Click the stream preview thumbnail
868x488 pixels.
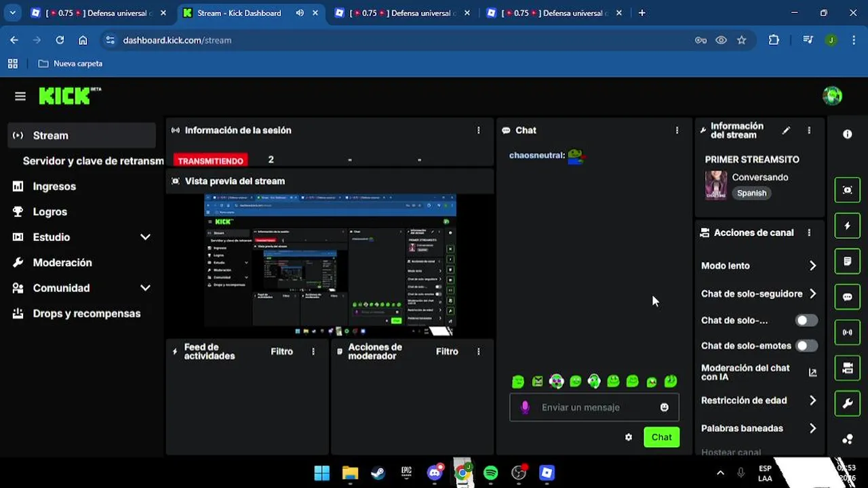[x=330, y=265]
